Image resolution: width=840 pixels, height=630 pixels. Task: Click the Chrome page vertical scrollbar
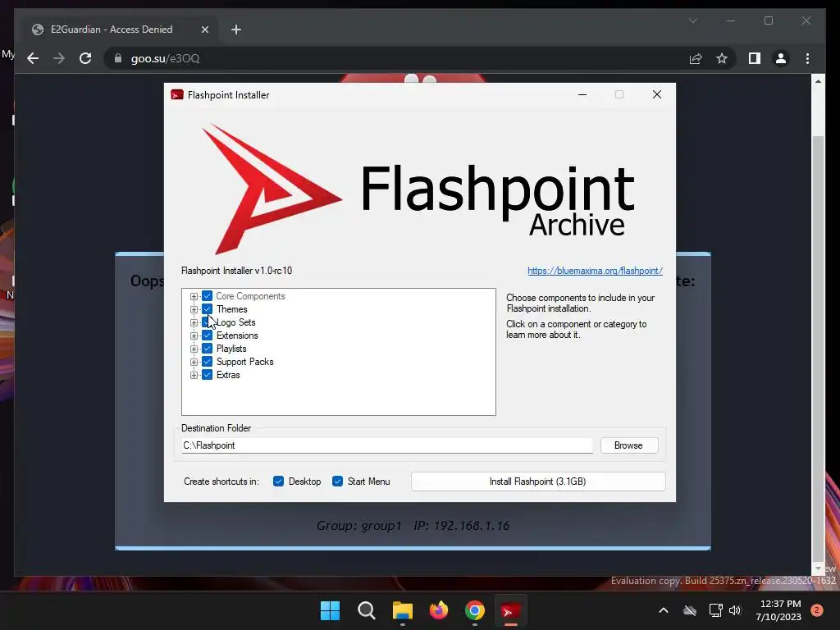(818, 348)
